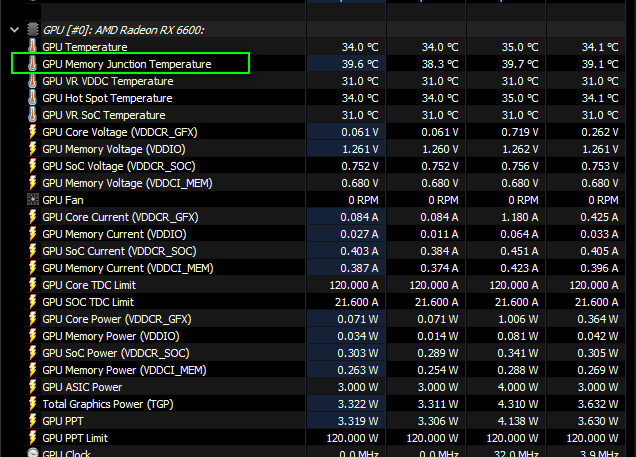Click lightning icon for Total Graphics Power (TGP)
Screen dimensions: 636x457
coord(32,404)
